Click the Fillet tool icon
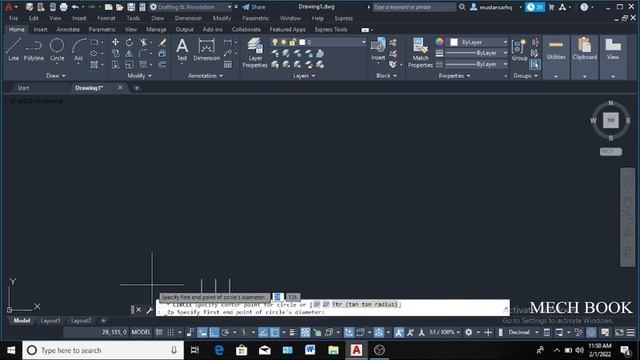 143,53
